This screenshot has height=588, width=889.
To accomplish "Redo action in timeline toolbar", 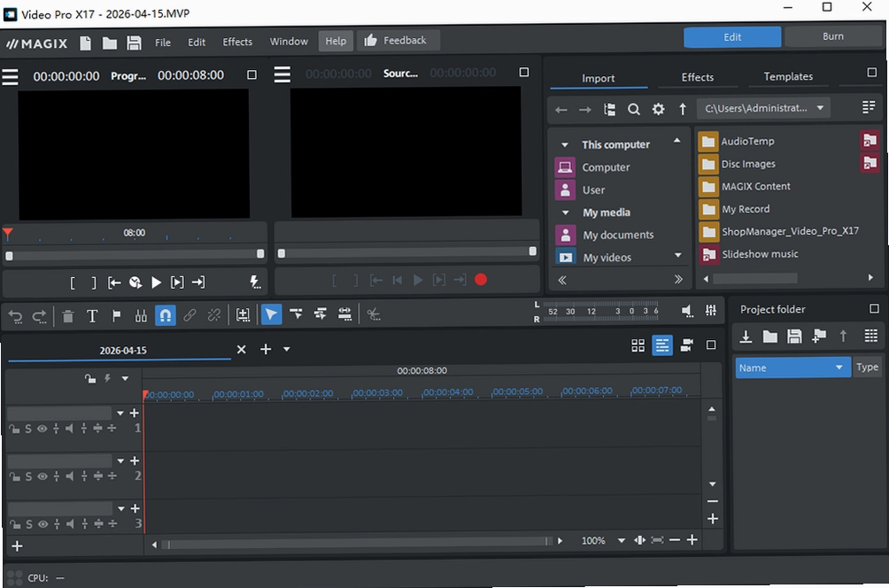I will 39,316.
